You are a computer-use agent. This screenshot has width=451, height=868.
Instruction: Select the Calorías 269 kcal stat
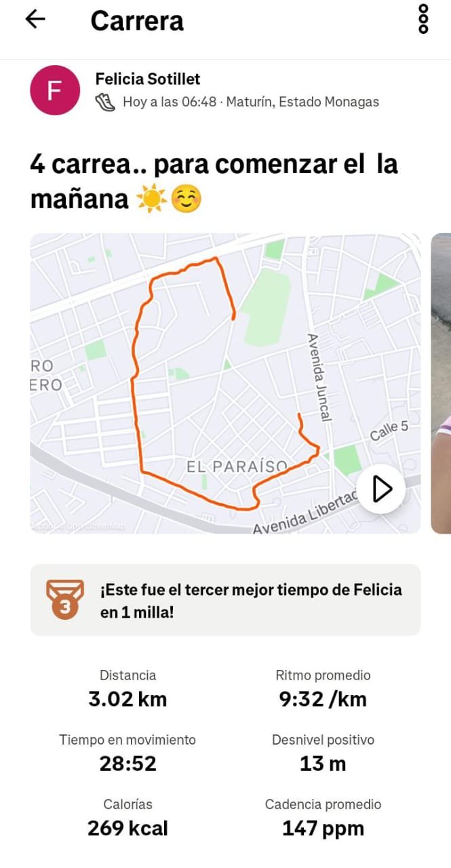pos(128,818)
